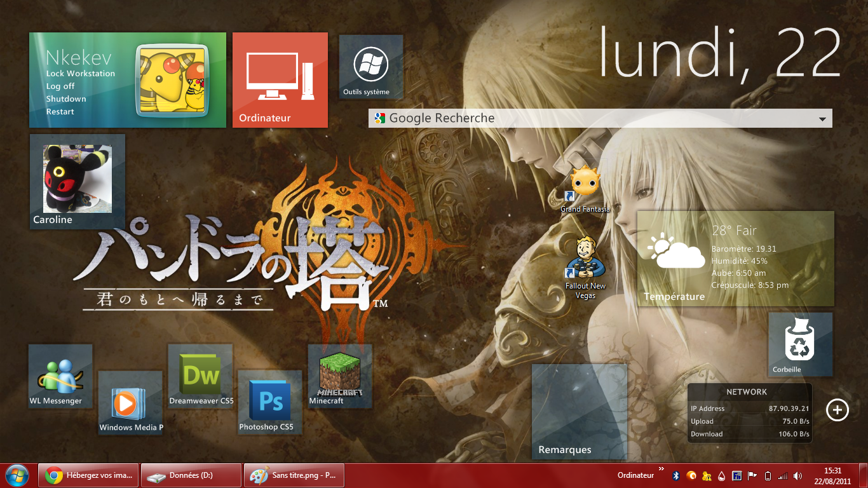Open Grand Fantasia desktop shortcut

[585, 189]
